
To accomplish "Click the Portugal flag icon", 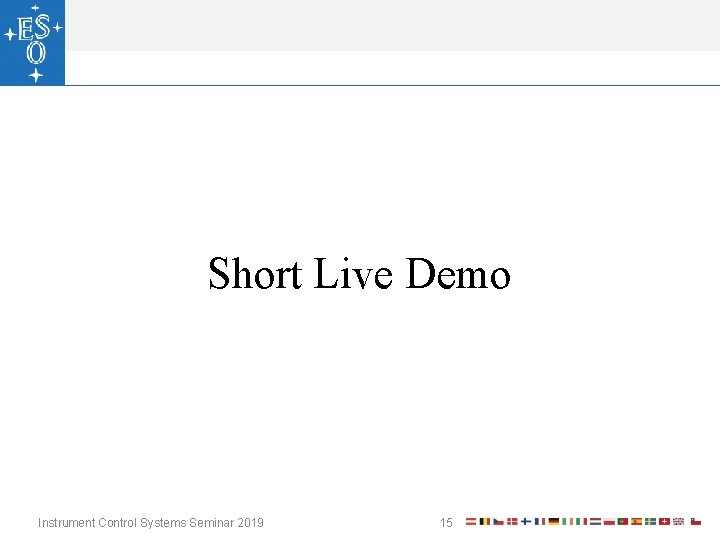I will 623,521.
